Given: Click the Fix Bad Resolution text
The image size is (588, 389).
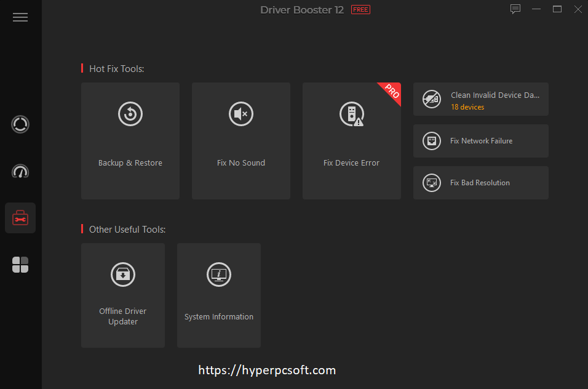Looking at the screenshot, I should [480, 183].
